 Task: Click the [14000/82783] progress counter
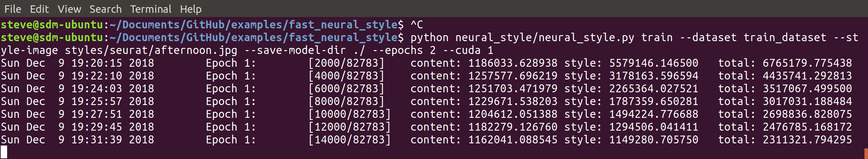(x=350, y=139)
